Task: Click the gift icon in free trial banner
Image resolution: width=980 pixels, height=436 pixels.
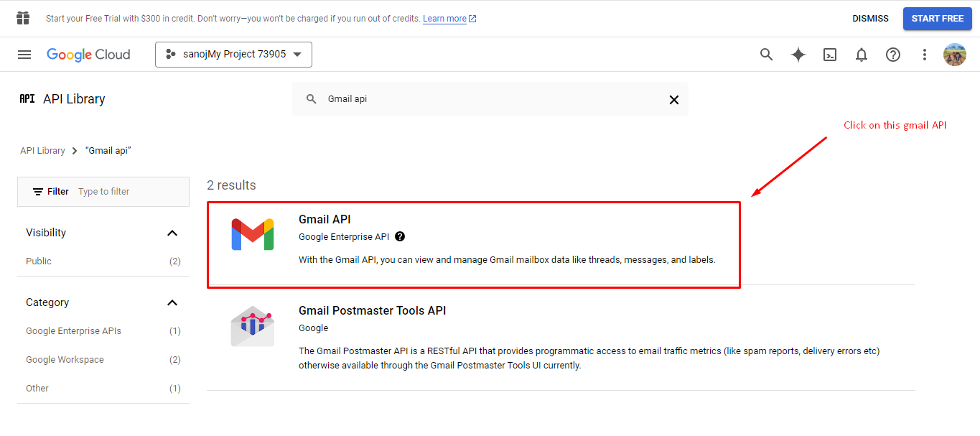Action: pos(23,18)
